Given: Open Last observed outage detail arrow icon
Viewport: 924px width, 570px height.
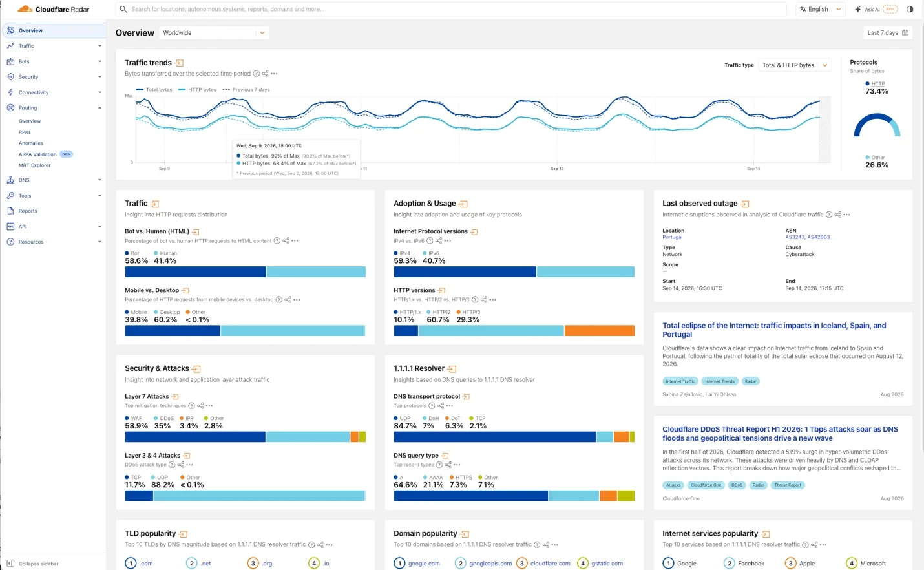Looking at the screenshot, I should [x=745, y=204].
